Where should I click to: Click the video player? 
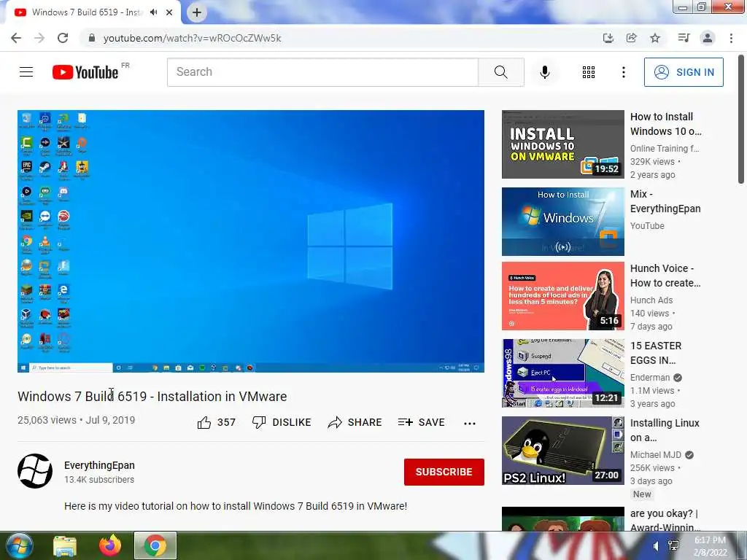point(251,241)
